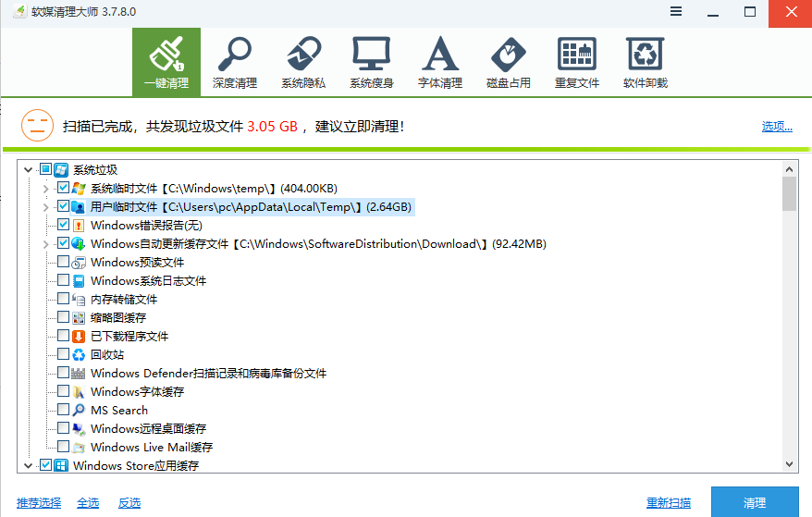This screenshot has width=812, height=517.
Task: Select the 一键清理 broom tool
Action: (x=166, y=62)
